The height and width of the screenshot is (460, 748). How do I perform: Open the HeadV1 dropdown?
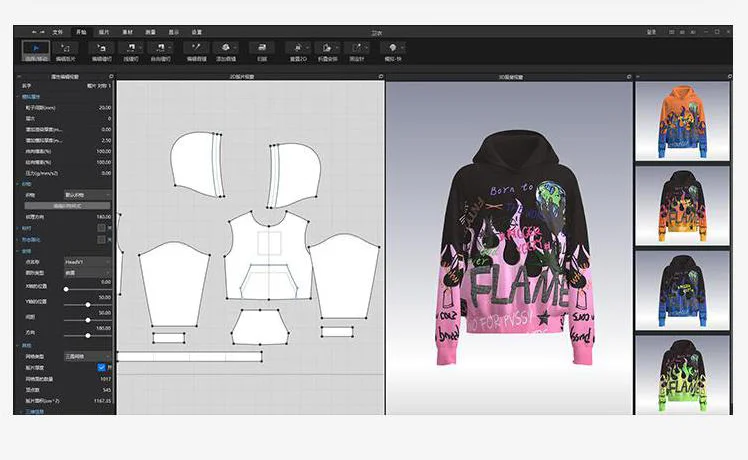(x=88, y=261)
